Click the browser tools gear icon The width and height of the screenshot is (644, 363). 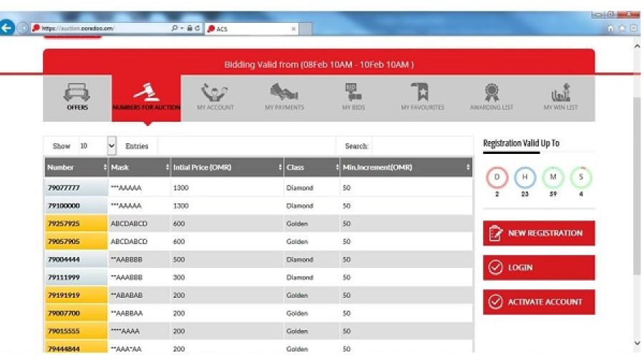click(634, 29)
